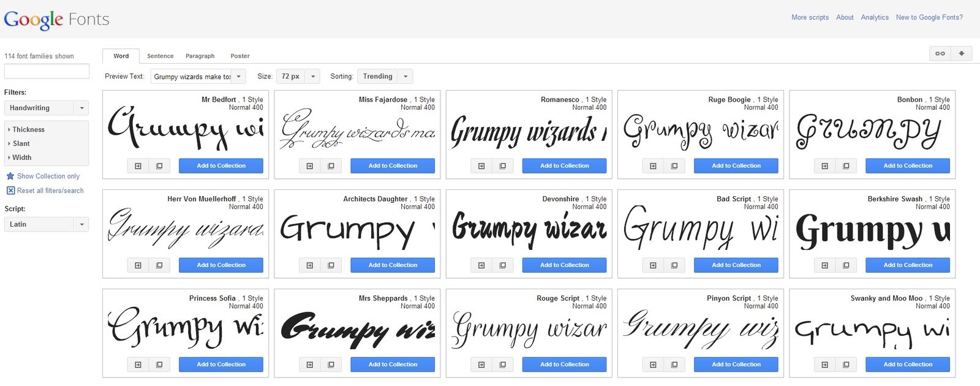Click pop-out icon on Swanky and Moo Moo card
This screenshot has width=980, height=386.
846,365
